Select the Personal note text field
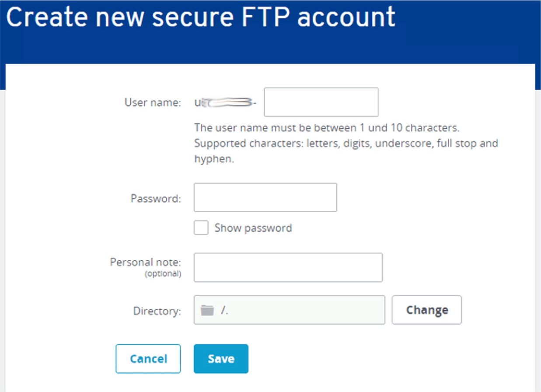 tap(288, 267)
